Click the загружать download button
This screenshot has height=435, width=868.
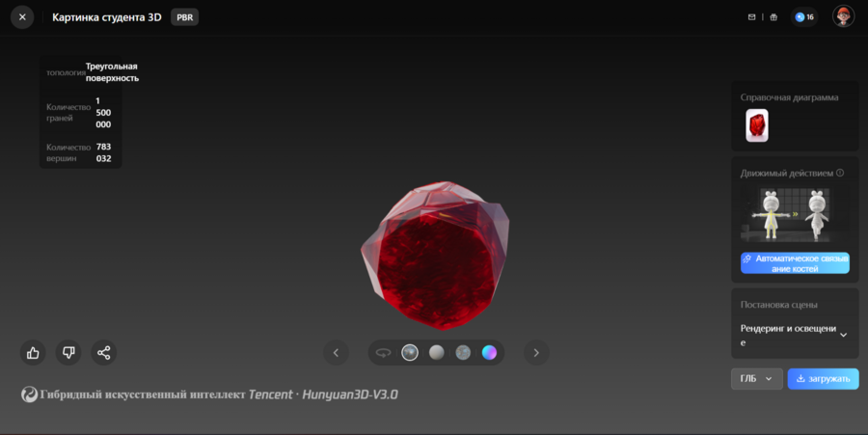click(824, 378)
